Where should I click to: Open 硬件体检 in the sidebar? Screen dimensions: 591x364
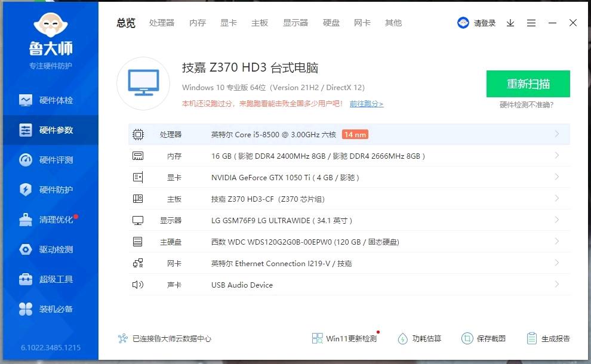tap(51, 100)
